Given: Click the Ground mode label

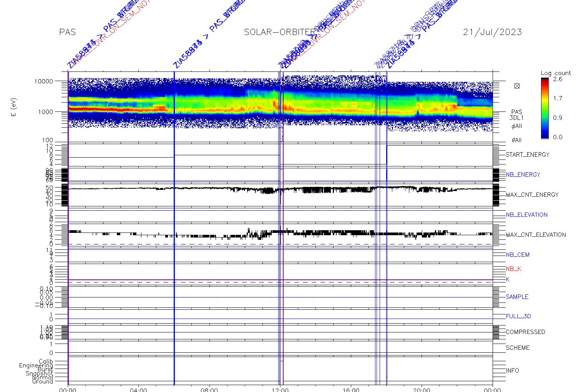Looking at the screenshot, I should (42, 382).
